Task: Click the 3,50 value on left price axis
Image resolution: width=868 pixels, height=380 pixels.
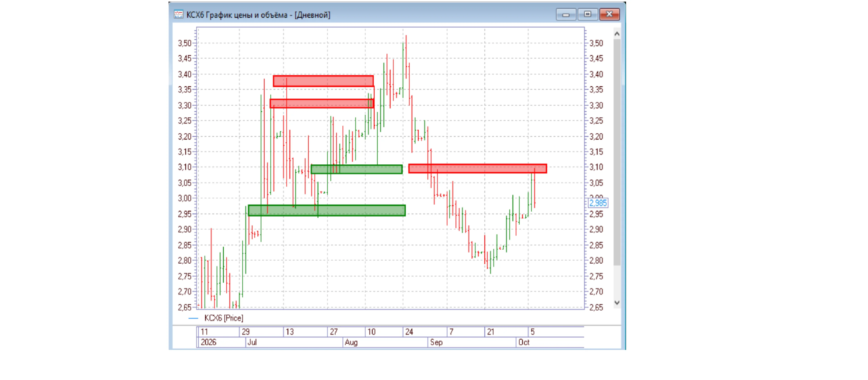Action: pyautogui.click(x=185, y=43)
